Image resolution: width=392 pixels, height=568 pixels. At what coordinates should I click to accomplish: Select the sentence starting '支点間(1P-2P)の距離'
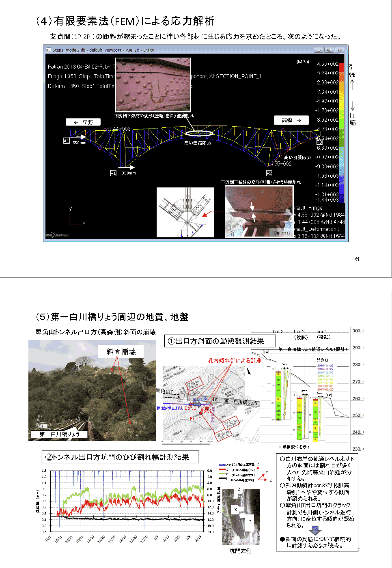(x=195, y=37)
